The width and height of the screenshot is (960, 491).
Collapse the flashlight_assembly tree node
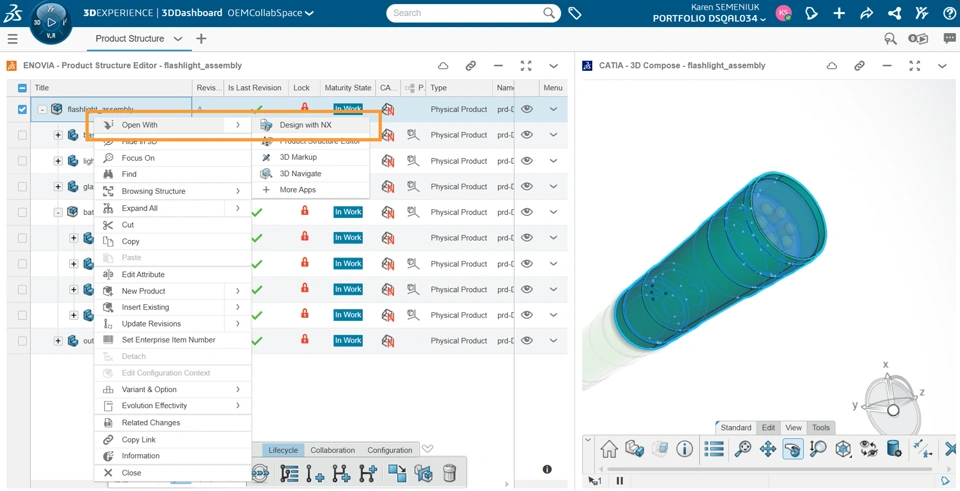point(42,109)
